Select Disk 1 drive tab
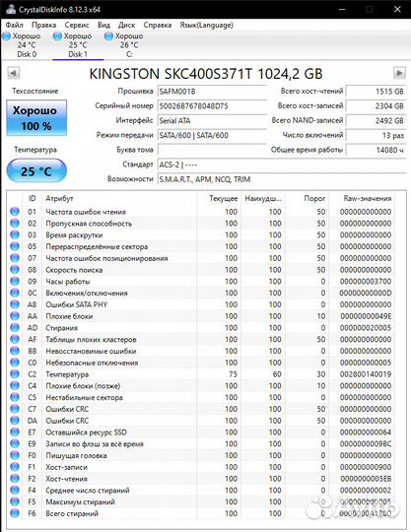The width and height of the screenshot is (411, 532). (78, 45)
